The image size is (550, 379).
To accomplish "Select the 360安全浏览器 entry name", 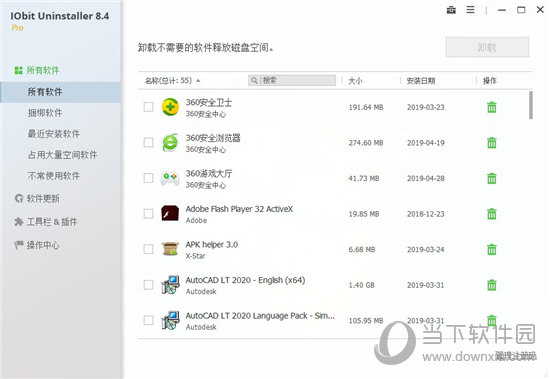I will coord(213,138).
